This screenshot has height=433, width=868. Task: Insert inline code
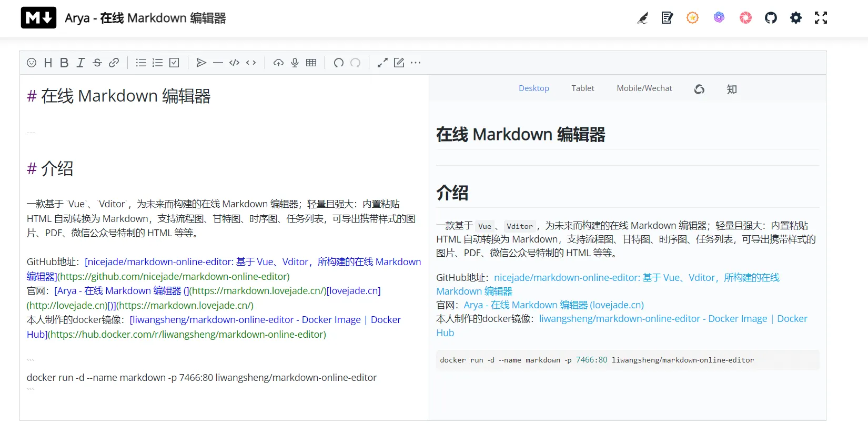[x=251, y=63]
